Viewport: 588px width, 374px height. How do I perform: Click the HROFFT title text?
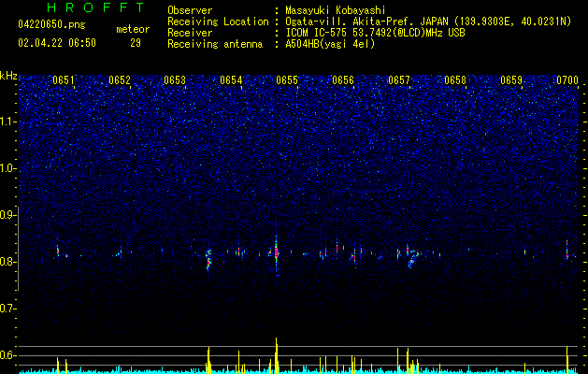pos(95,7)
